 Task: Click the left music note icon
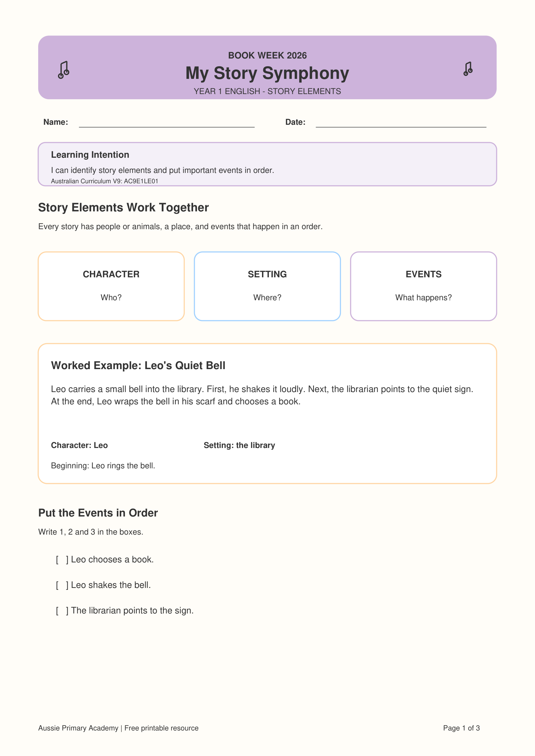coord(64,70)
